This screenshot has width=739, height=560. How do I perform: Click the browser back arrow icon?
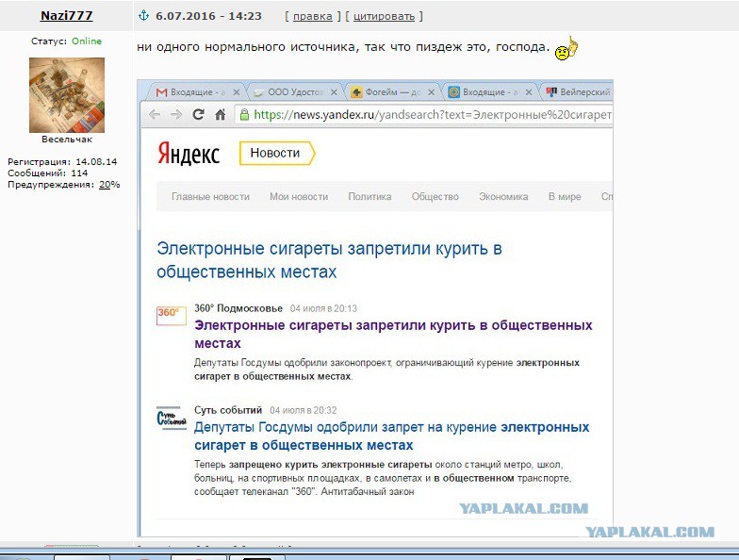(x=155, y=115)
